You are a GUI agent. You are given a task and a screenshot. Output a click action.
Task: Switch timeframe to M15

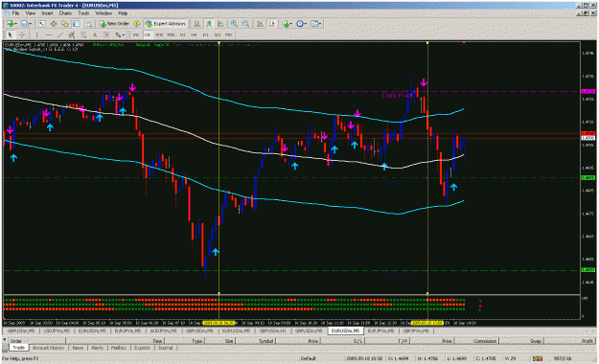tap(159, 34)
